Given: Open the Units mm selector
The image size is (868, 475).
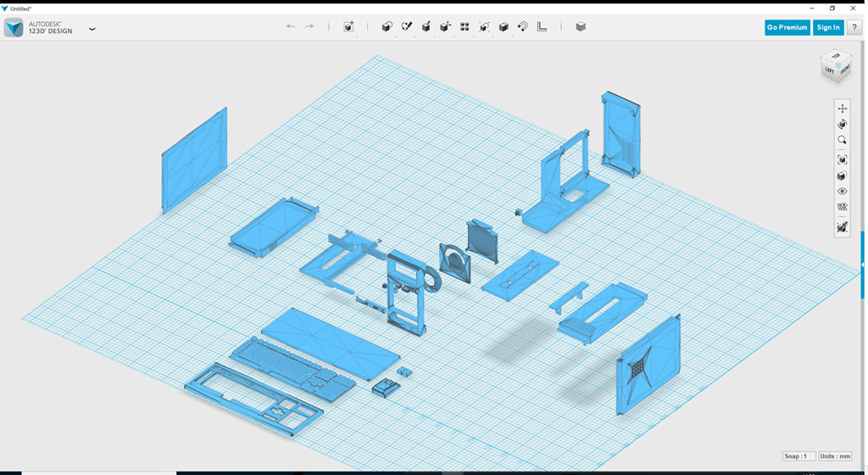Looking at the screenshot, I should tap(835, 456).
